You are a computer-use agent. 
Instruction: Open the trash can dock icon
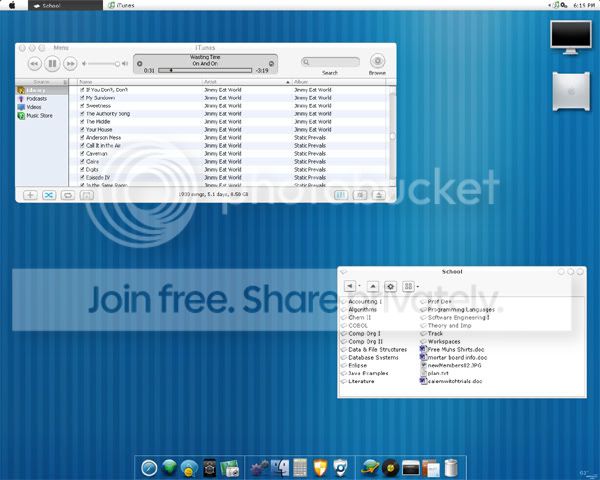(451, 468)
